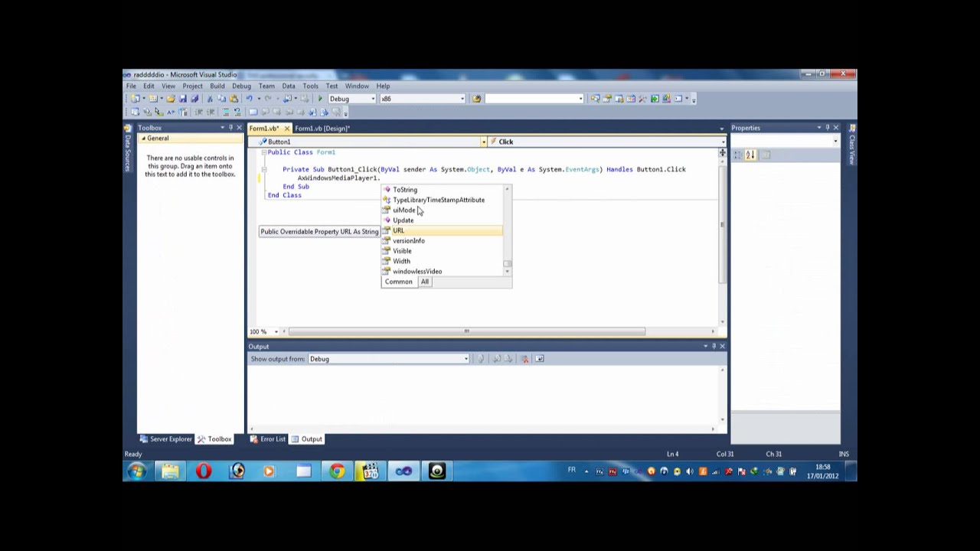Viewport: 980px width, 551px height.
Task: Select uiMode in IntelliSense list
Action: tap(443, 210)
